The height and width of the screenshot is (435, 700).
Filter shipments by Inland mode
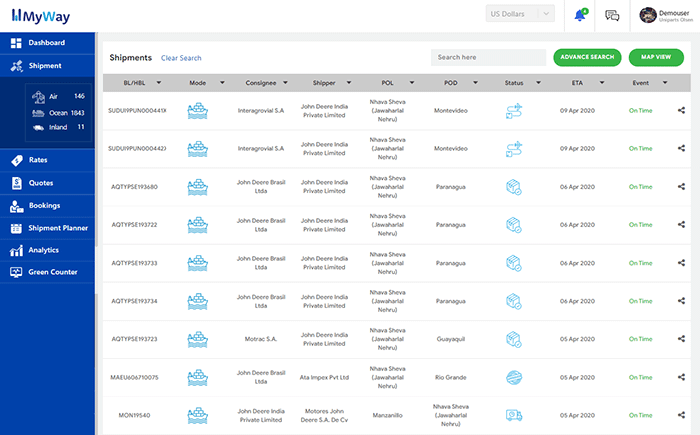point(58,127)
